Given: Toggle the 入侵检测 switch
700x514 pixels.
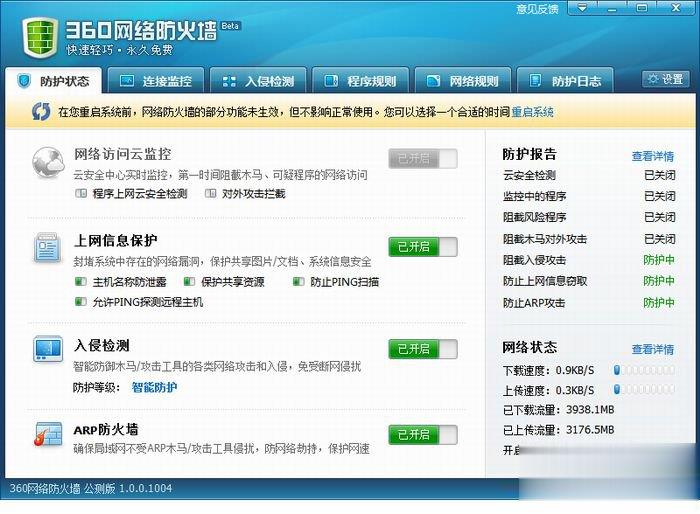Looking at the screenshot, I should click(x=423, y=349).
